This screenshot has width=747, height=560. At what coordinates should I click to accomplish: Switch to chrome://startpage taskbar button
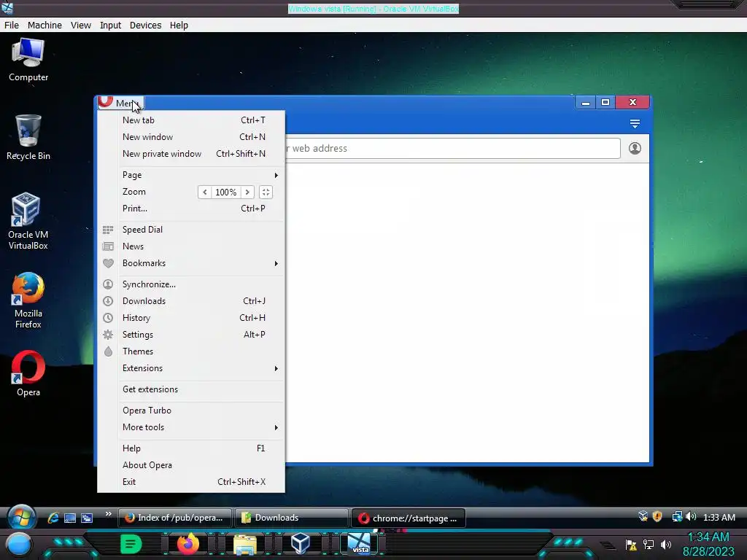tap(409, 518)
